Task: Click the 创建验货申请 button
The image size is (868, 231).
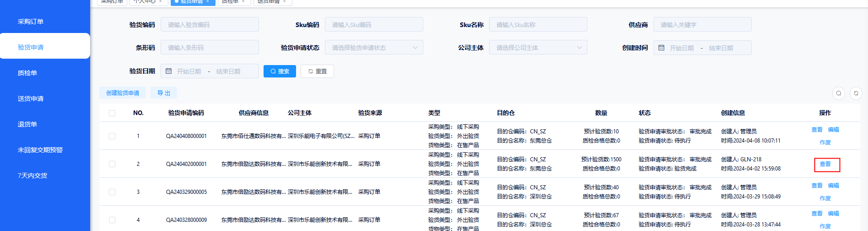Action: 123,93
